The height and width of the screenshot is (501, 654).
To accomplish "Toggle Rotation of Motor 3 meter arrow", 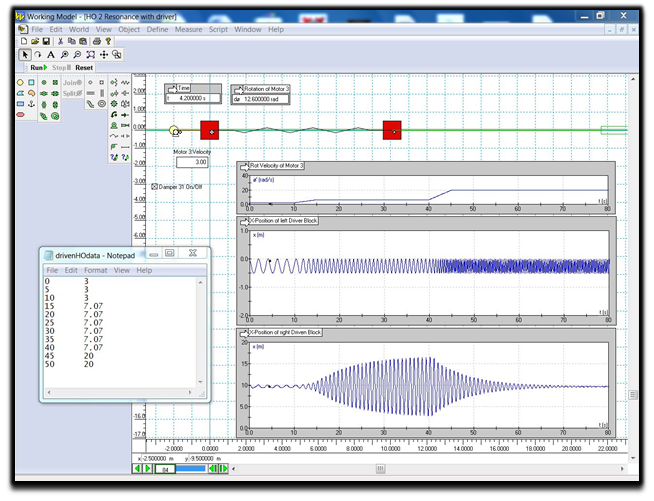I will [x=238, y=88].
